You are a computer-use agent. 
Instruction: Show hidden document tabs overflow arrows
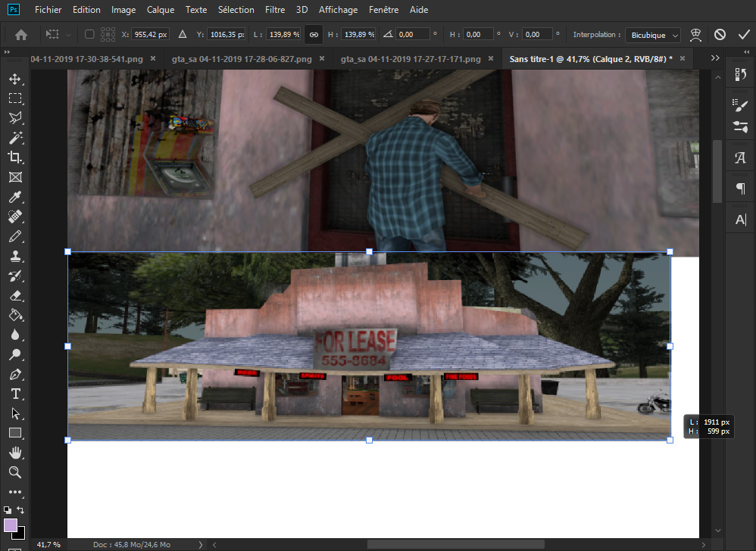(x=715, y=58)
